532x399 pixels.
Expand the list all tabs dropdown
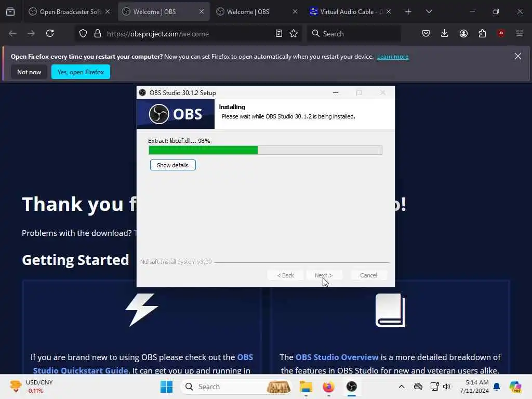pyautogui.click(x=429, y=11)
